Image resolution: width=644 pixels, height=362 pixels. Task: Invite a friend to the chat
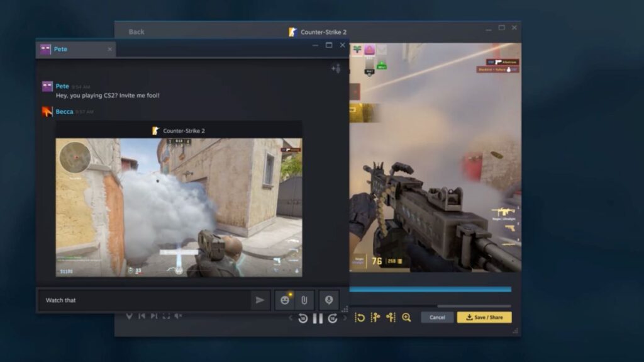tap(336, 68)
